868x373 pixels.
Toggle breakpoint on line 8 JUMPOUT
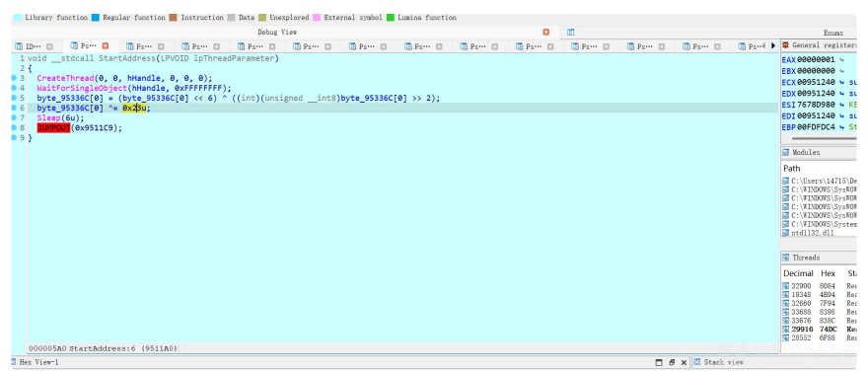click(x=14, y=128)
